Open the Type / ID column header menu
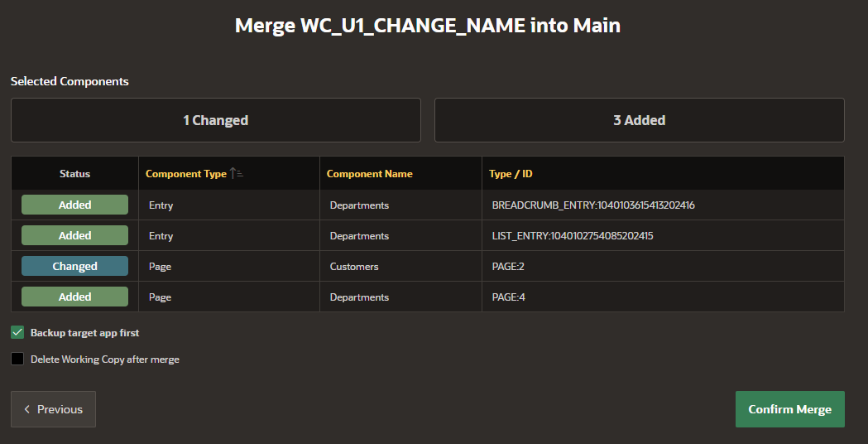868x444 pixels. click(x=511, y=173)
